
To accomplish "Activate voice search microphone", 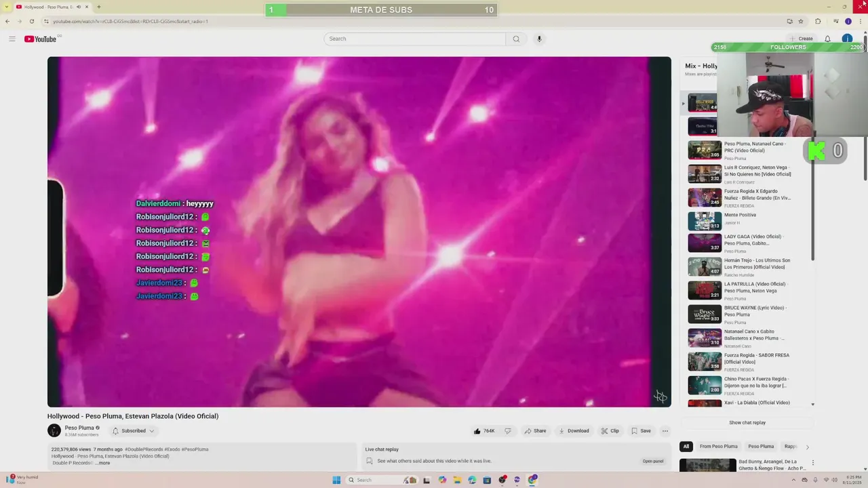I will point(539,39).
